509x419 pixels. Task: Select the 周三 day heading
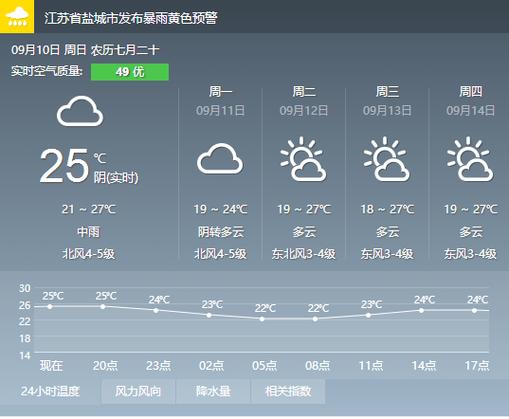(x=387, y=91)
